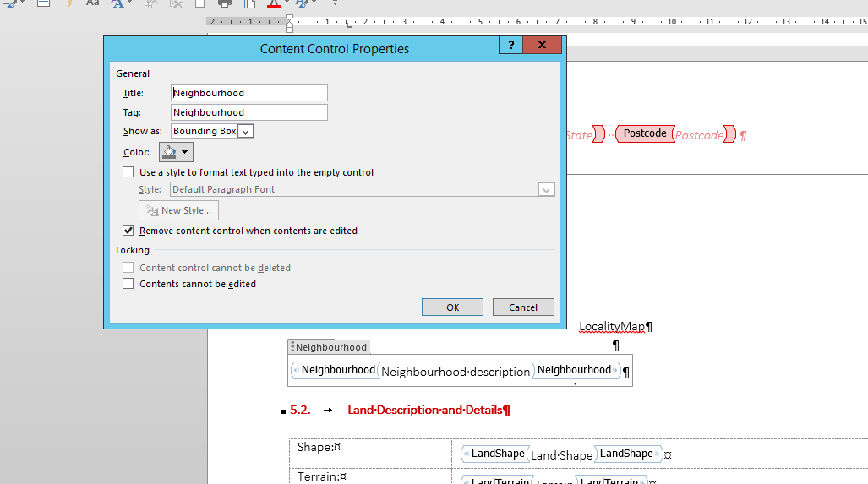Select the Postcode content control tag
The width and height of the screenshot is (868, 484).
pos(645,133)
